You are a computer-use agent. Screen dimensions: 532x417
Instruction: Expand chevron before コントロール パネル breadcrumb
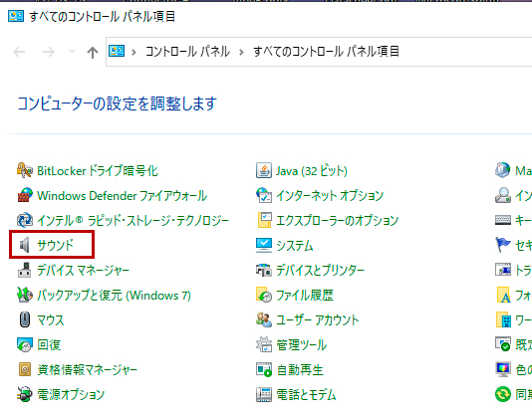point(133,52)
